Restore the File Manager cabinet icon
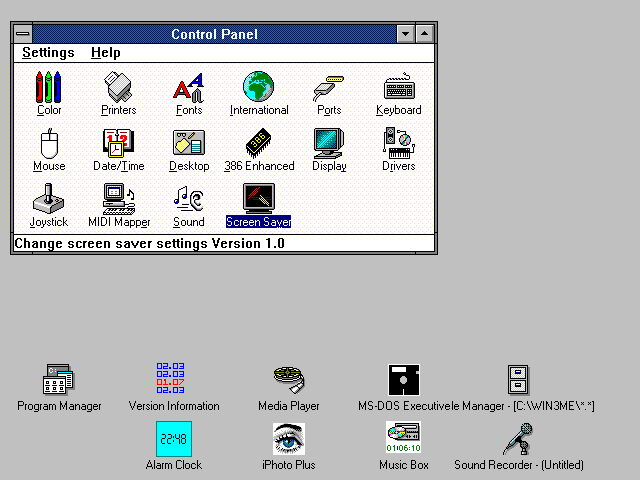The image size is (640, 480). pos(518,380)
